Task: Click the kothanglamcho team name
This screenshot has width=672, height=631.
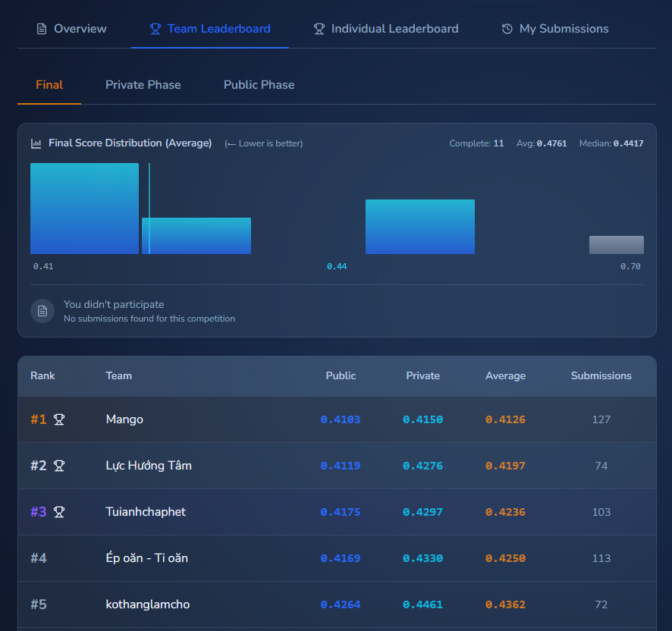Action: click(x=148, y=604)
